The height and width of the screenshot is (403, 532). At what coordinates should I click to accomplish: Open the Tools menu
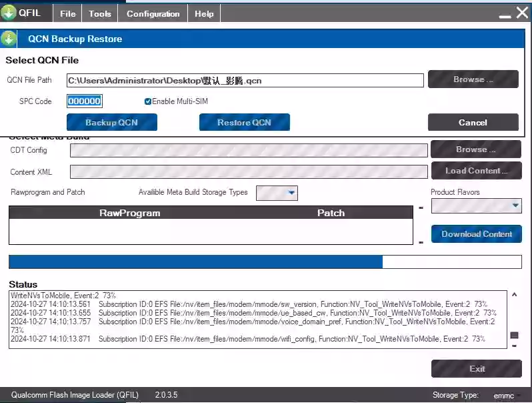(100, 13)
